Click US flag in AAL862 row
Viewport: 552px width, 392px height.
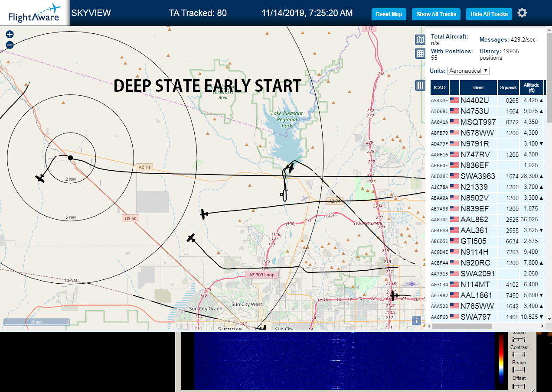(454, 219)
